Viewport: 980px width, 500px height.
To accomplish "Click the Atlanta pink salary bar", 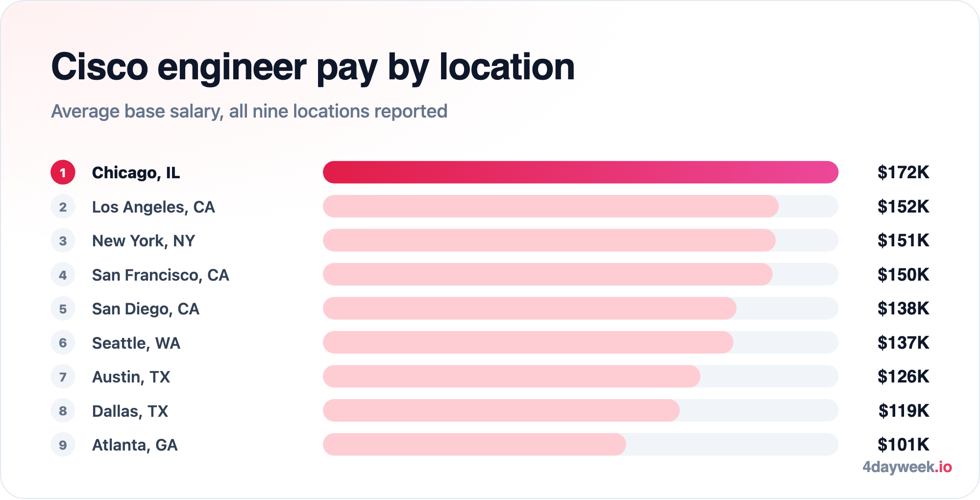I will pos(474,445).
